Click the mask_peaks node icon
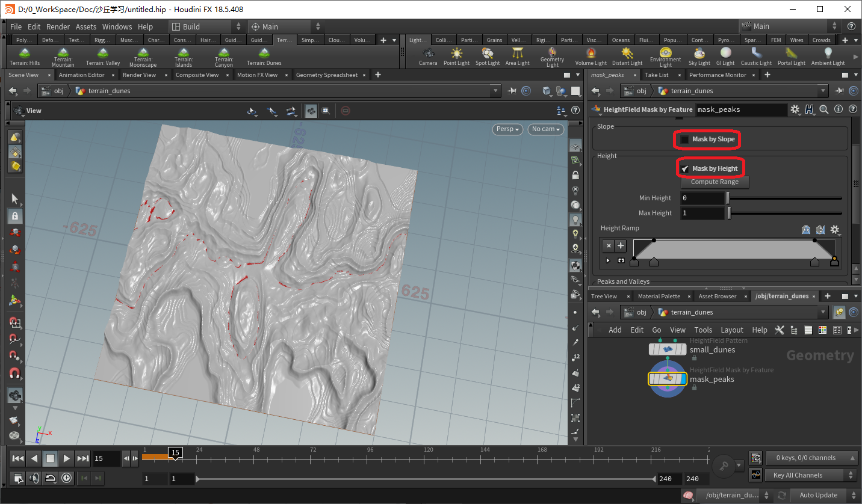Screen dimensions: 862x504 tap(667, 379)
